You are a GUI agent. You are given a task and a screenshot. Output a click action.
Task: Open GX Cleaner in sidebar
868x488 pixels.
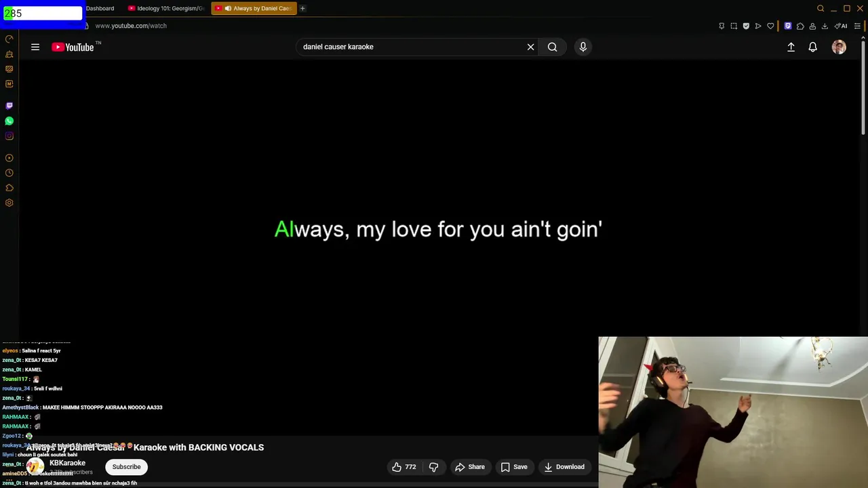click(9, 54)
